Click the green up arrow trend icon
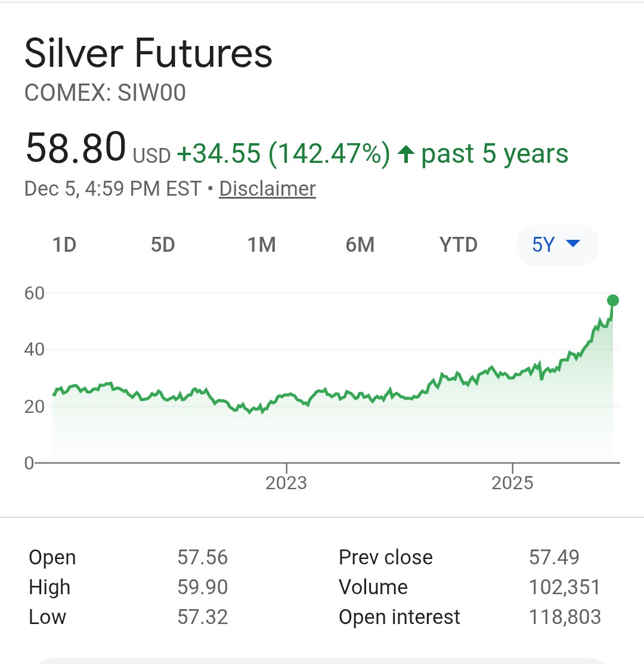This screenshot has width=644, height=664. point(406,155)
